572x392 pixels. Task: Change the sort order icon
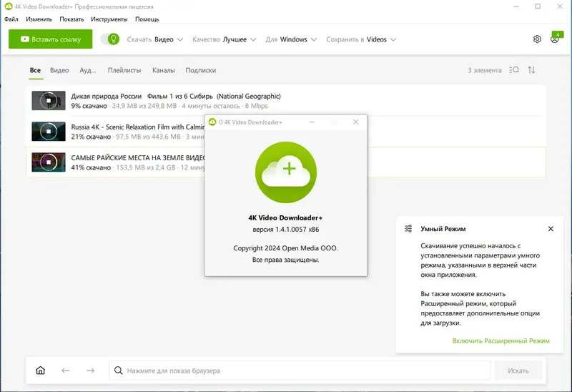pos(531,70)
